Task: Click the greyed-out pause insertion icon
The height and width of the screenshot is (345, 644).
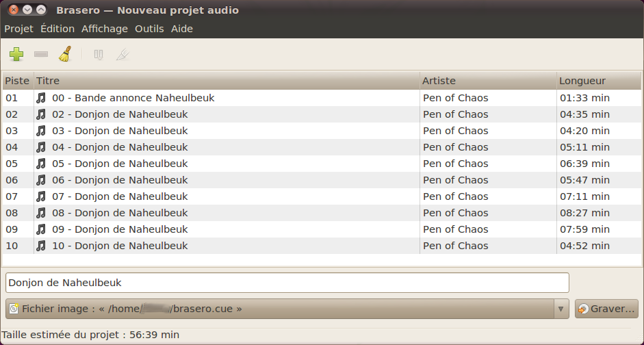Action: pyautogui.click(x=99, y=54)
